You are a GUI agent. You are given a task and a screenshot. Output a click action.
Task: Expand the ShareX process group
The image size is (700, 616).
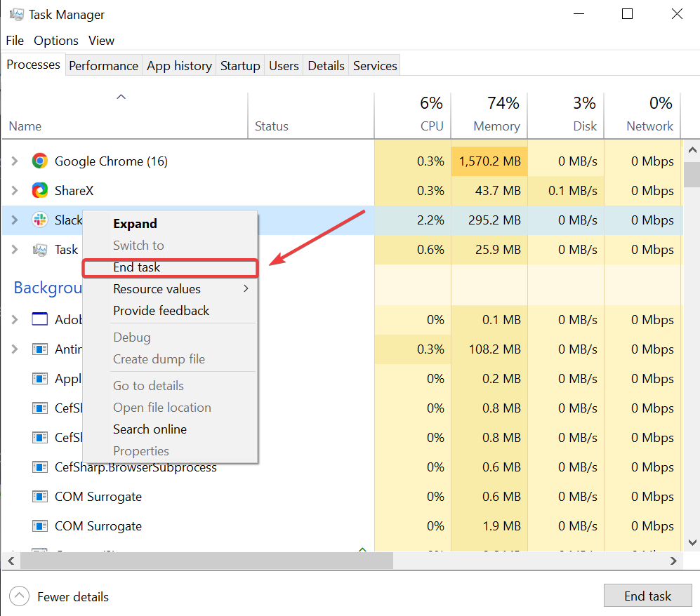click(x=15, y=191)
